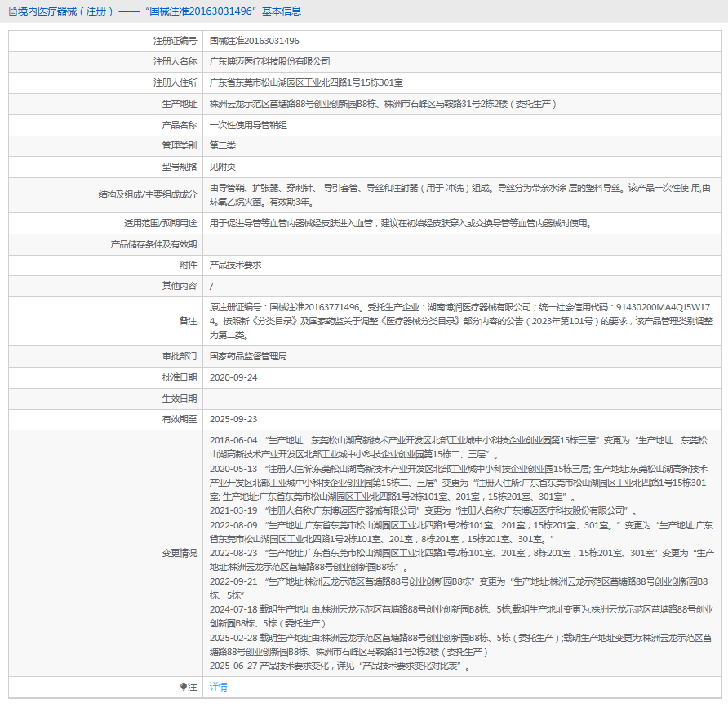This screenshot has height=704, width=728.
Task: Select the 注册人住所 row label
Action: click(x=175, y=82)
